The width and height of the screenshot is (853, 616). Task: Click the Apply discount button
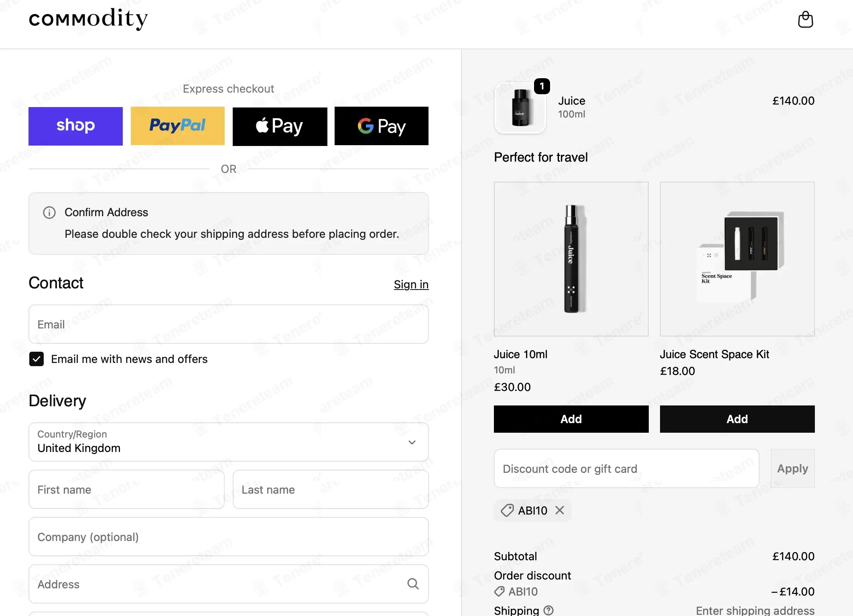coord(793,468)
